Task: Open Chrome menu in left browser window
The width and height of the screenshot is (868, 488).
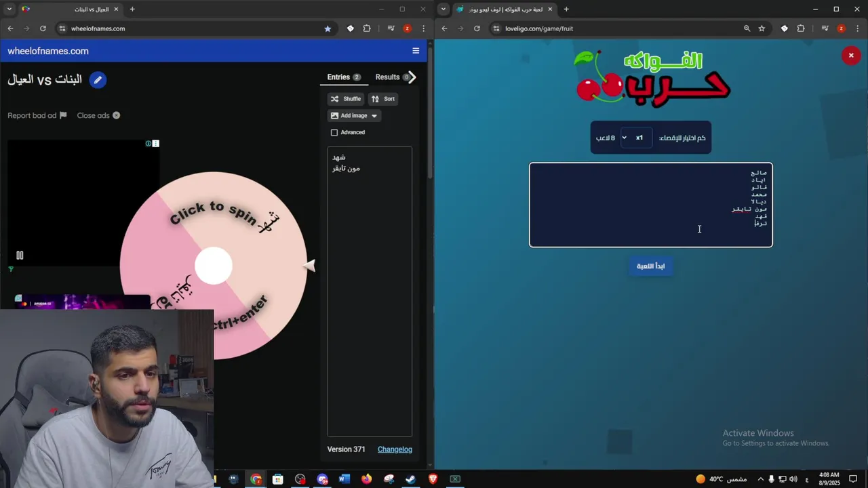Action: pos(424,28)
